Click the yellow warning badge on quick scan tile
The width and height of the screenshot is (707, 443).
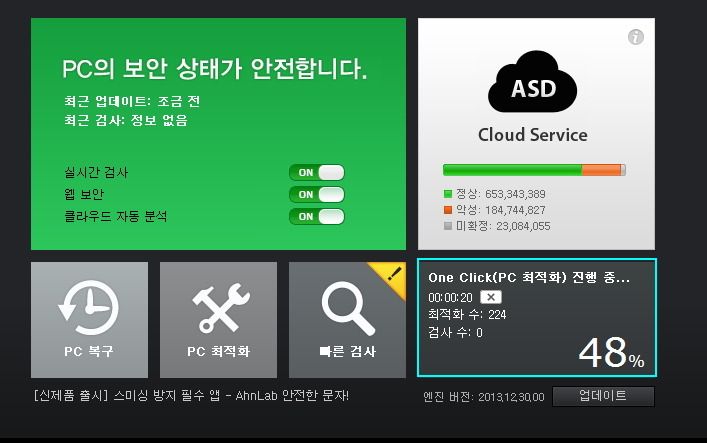392,275
